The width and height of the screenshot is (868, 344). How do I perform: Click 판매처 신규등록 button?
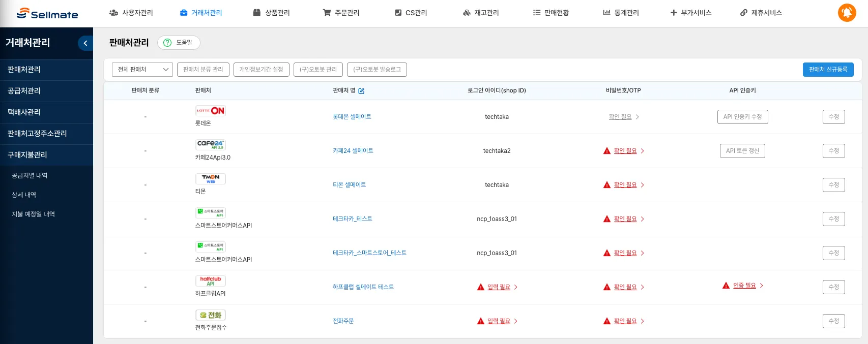[828, 70]
